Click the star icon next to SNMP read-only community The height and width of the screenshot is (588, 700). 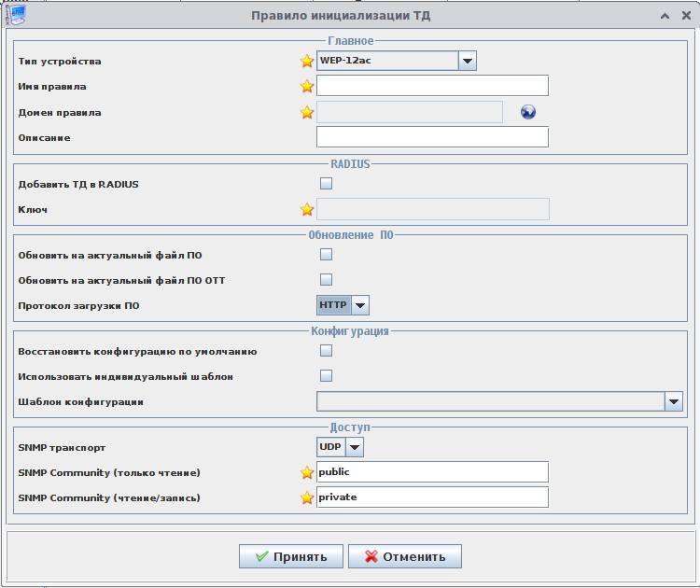[307, 472]
